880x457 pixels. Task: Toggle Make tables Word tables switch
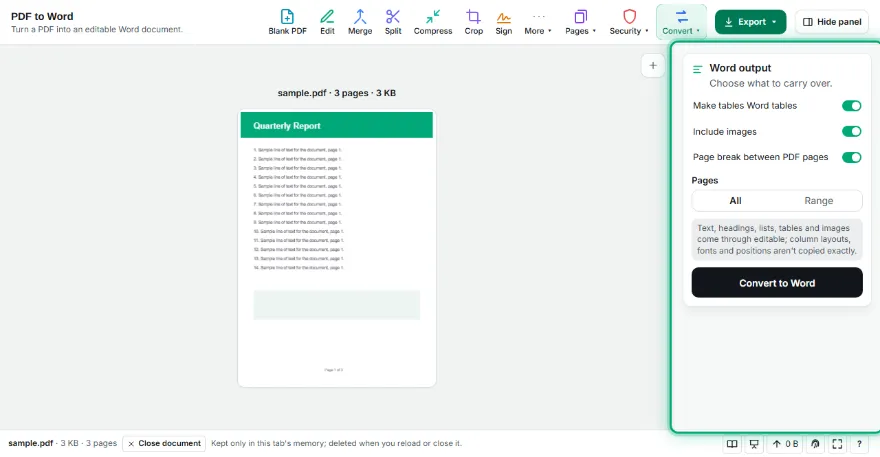[851, 106]
